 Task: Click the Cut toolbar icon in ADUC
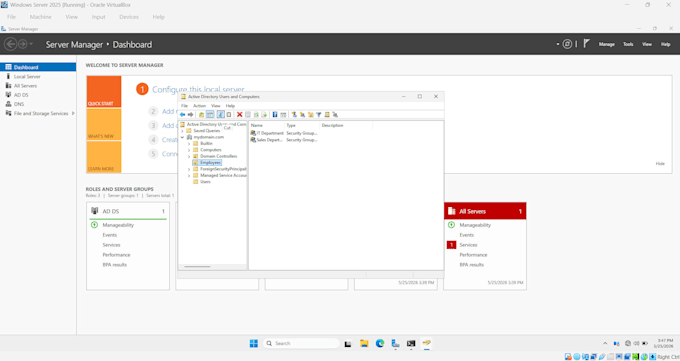pyautogui.click(x=221, y=115)
